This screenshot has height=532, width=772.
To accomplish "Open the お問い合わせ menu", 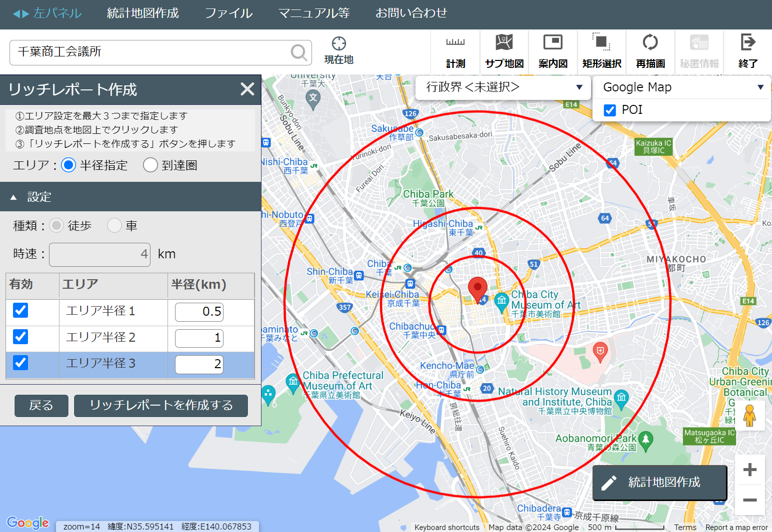I will pos(411,13).
